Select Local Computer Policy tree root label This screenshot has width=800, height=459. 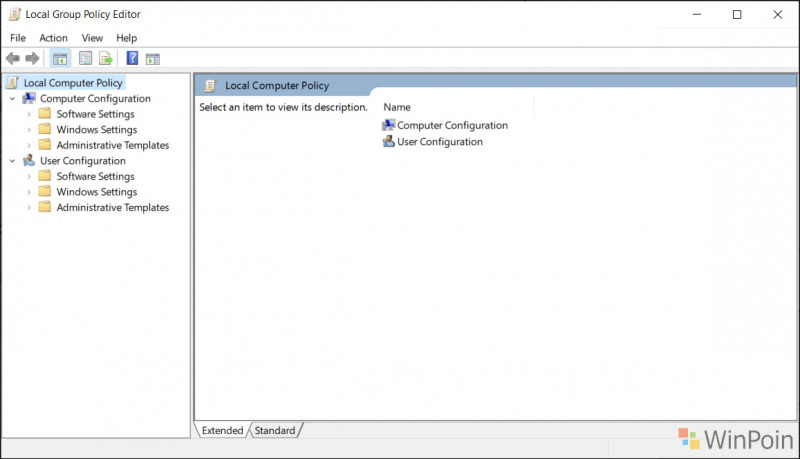pyautogui.click(x=73, y=83)
